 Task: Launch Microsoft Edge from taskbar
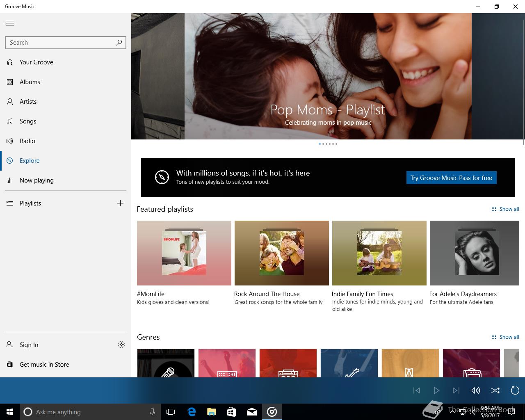[x=192, y=412]
